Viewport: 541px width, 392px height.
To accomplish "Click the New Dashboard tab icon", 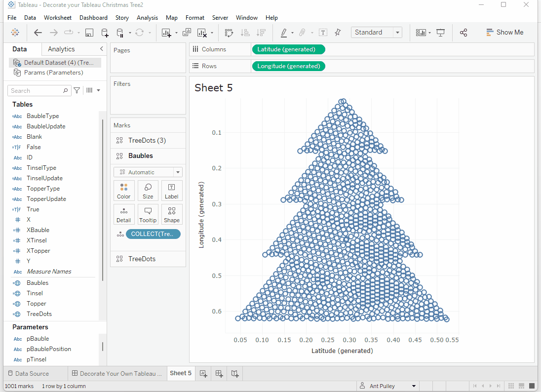I will (x=219, y=374).
